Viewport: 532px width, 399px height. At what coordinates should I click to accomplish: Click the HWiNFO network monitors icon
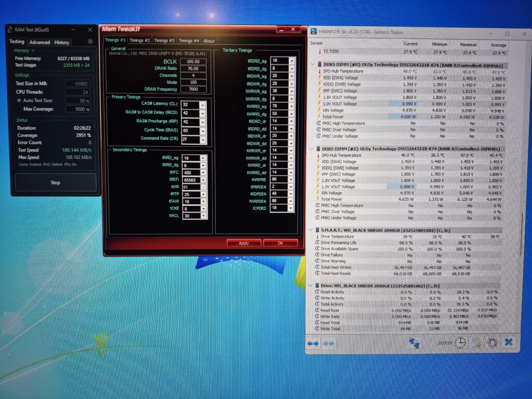click(x=414, y=343)
